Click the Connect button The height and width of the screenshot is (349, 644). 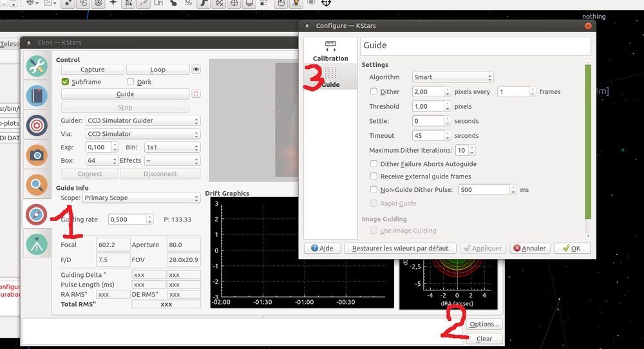point(90,174)
